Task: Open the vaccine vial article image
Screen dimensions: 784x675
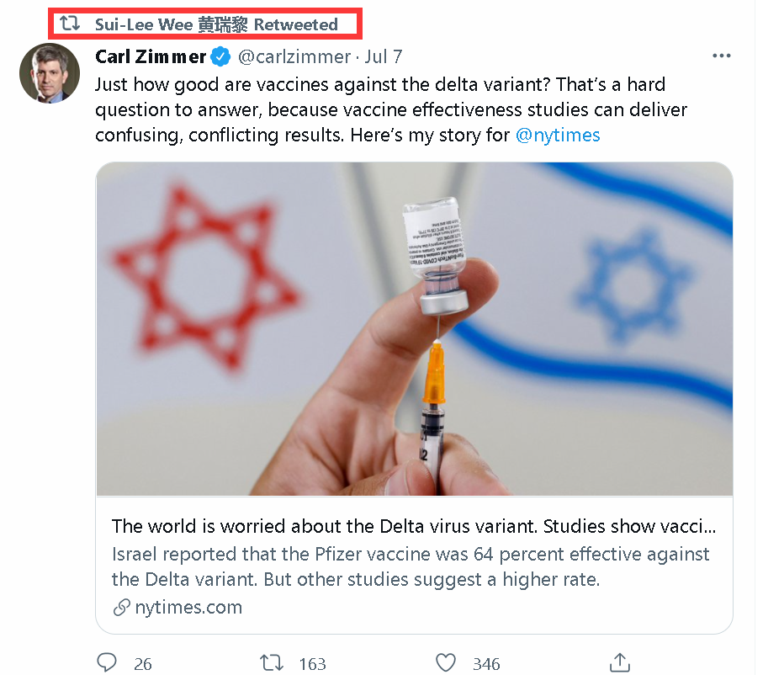Action: (x=414, y=328)
